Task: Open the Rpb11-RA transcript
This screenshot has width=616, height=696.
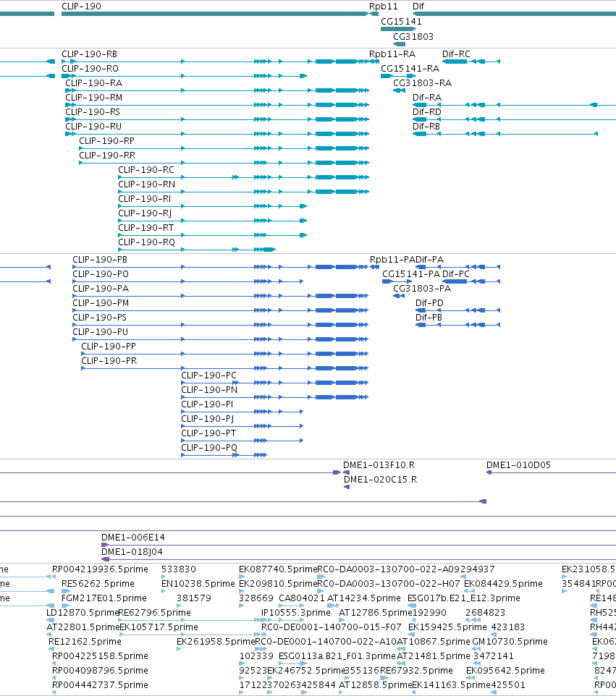Action: (374, 61)
